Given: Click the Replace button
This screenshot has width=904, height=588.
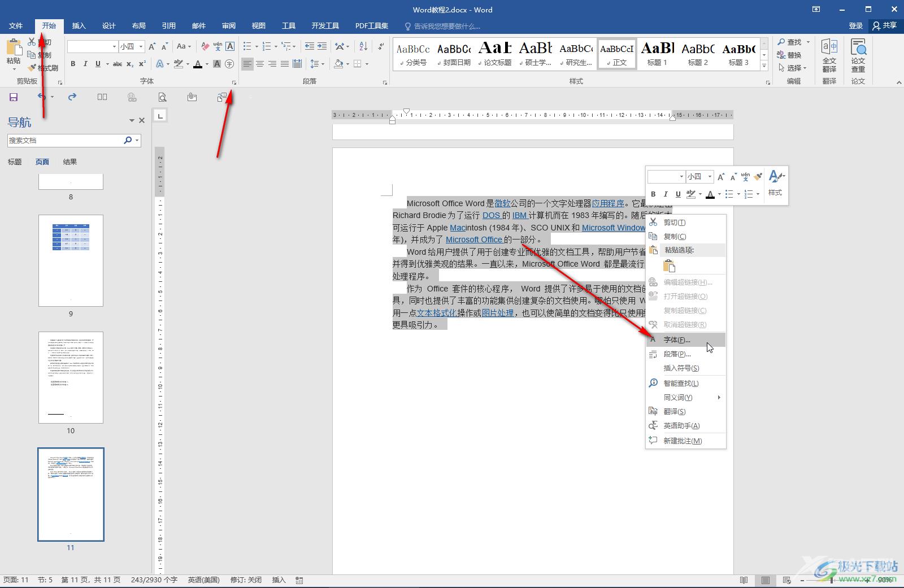Looking at the screenshot, I should click(x=789, y=55).
